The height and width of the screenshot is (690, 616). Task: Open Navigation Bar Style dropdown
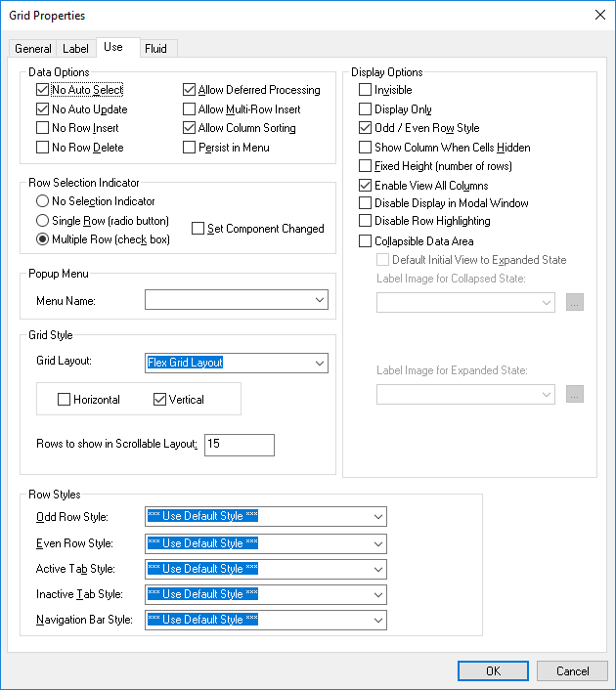tap(266, 620)
